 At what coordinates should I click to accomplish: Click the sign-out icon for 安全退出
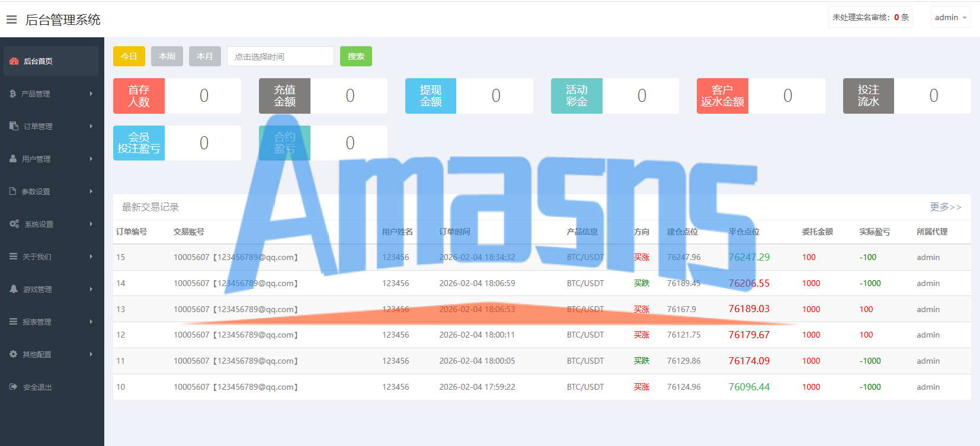point(14,387)
